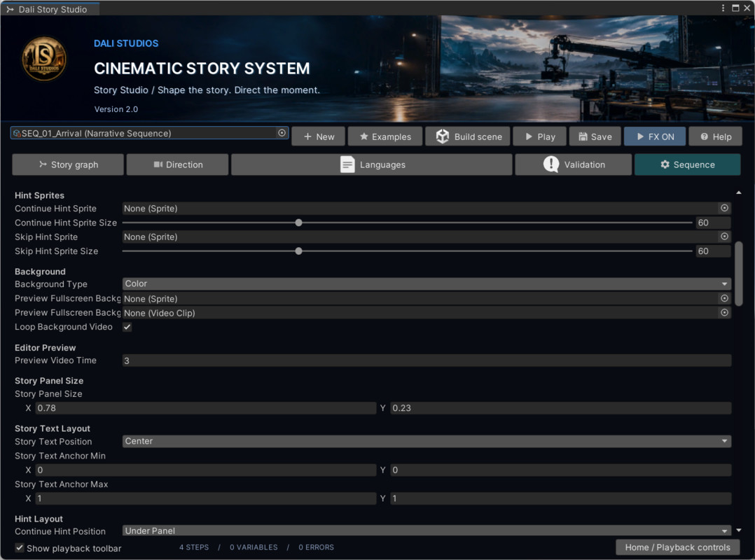Adjust Skip Hint Sprite Size slider
Screen dimensions: 755x560
click(298, 251)
